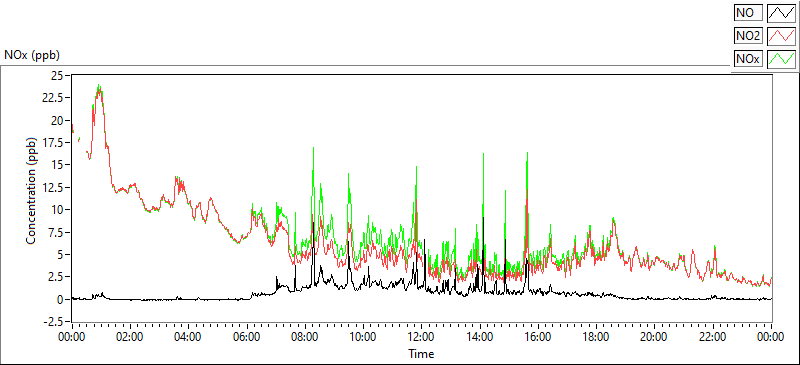The image size is (800, 365).
Task: Click the 10:00 time axis label
Action: click(x=363, y=336)
